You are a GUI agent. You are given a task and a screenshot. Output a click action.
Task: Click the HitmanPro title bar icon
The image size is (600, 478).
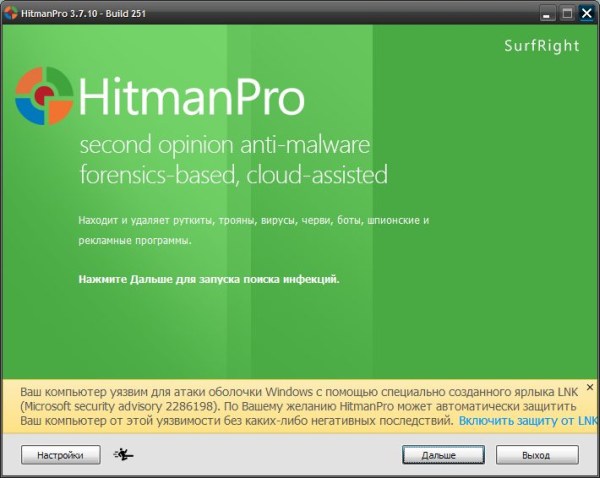[11, 13]
